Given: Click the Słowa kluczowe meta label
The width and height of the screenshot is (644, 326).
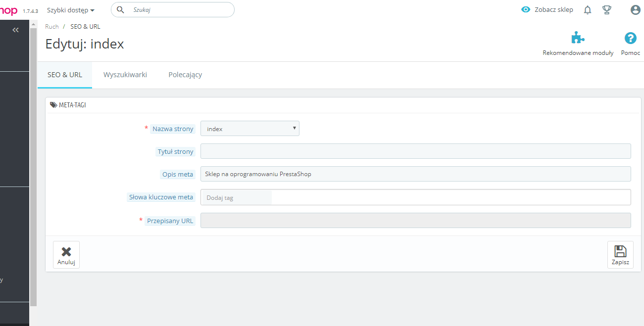Looking at the screenshot, I should 161,197.
